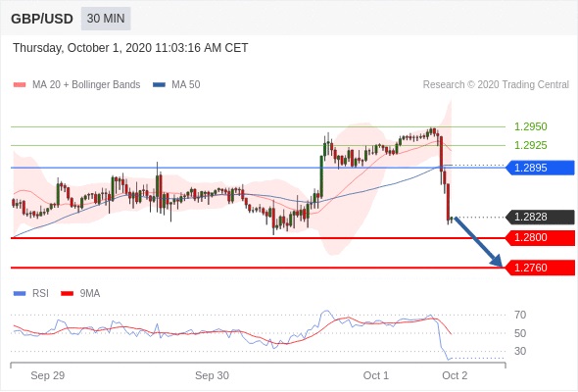Click the Oct 1 date axis label
The width and height of the screenshot is (578, 392).
click(376, 375)
